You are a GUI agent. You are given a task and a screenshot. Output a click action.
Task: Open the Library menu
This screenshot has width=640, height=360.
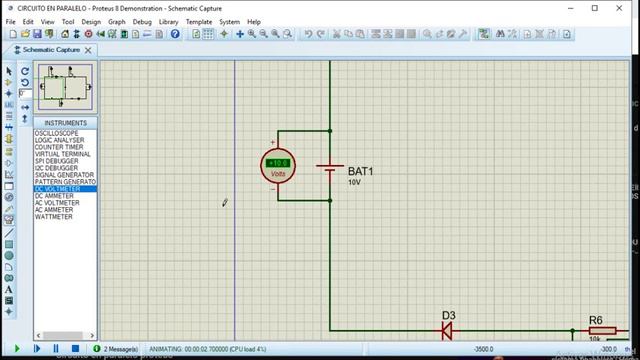[x=168, y=22]
